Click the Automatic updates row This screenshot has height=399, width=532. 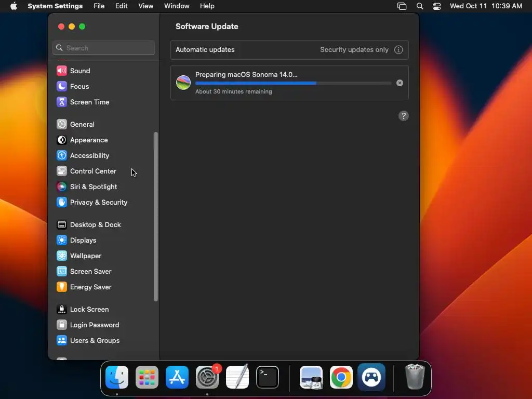(x=289, y=50)
